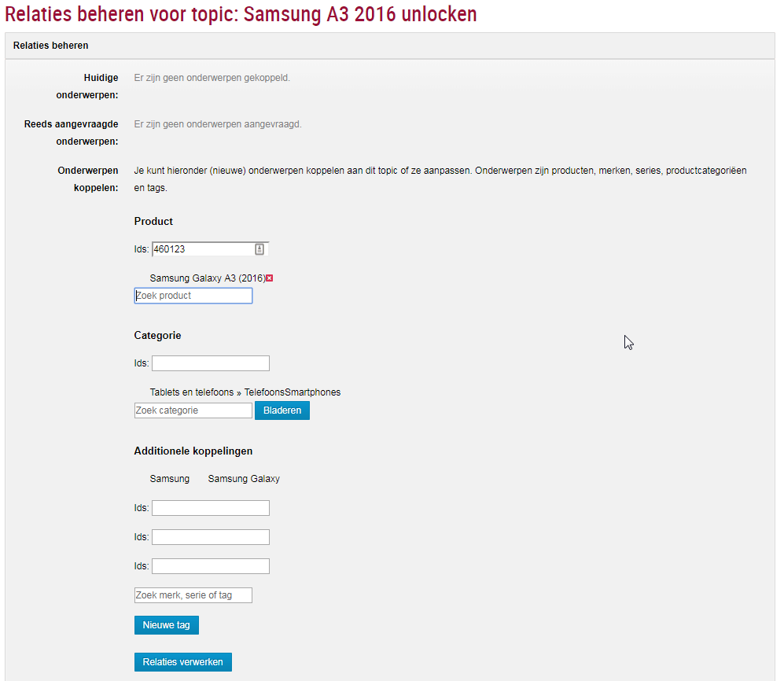Choose the Samsung suggested link

pos(169,479)
